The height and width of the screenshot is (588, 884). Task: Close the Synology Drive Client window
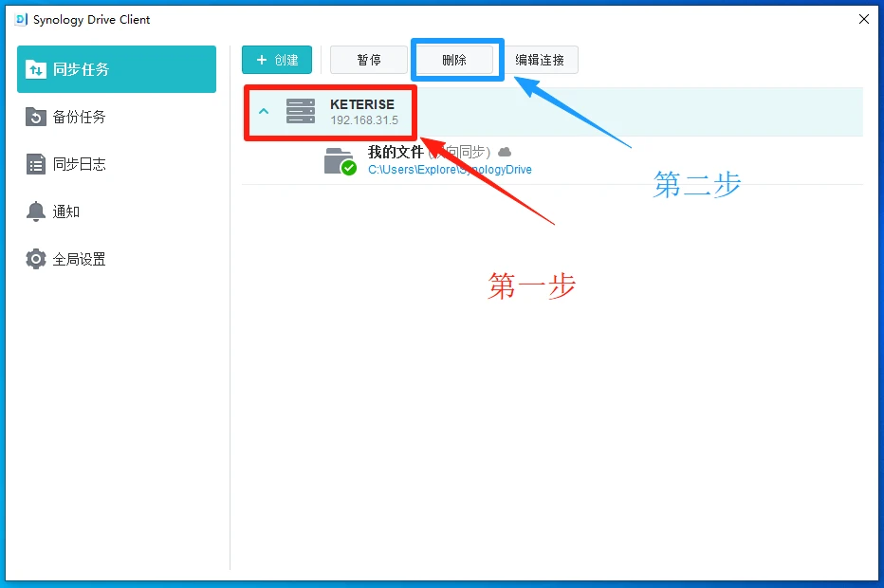[864, 19]
